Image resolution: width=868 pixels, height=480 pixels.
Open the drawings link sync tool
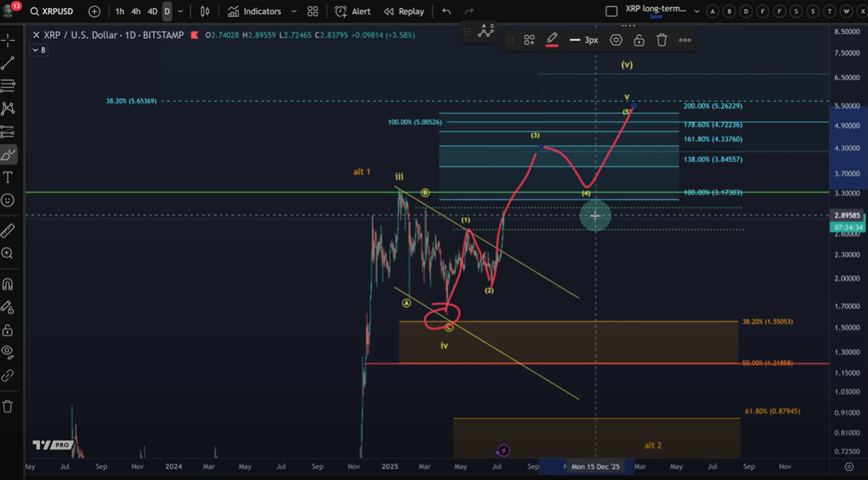(7, 376)
